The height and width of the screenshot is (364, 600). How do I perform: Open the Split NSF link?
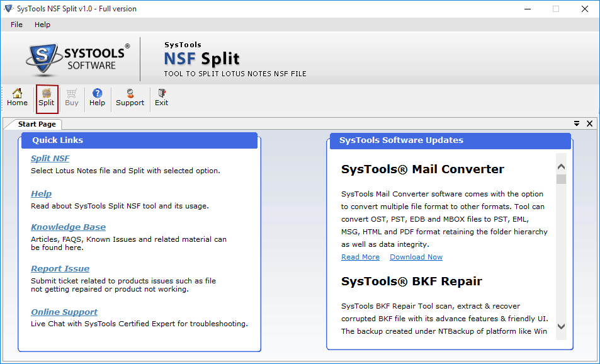click(50, 158)
